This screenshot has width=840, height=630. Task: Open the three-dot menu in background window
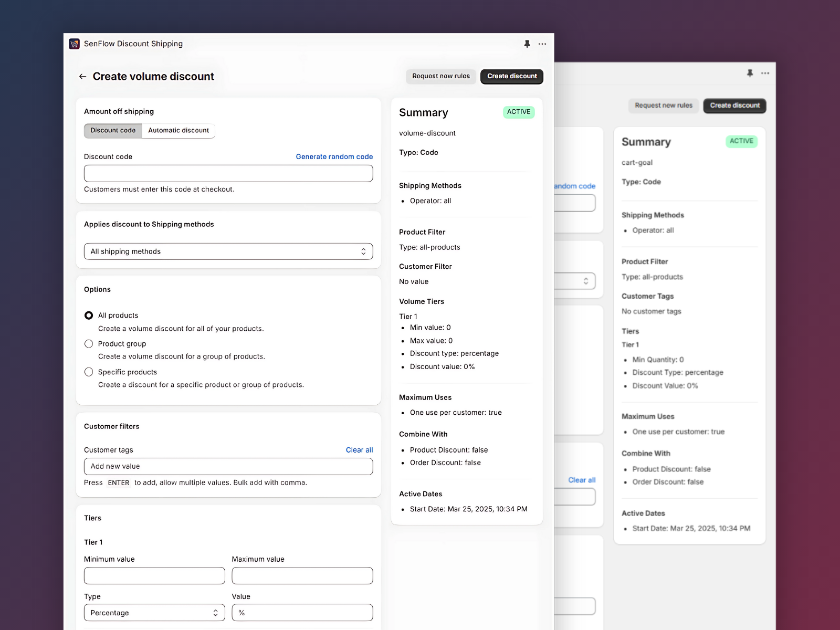765,73
